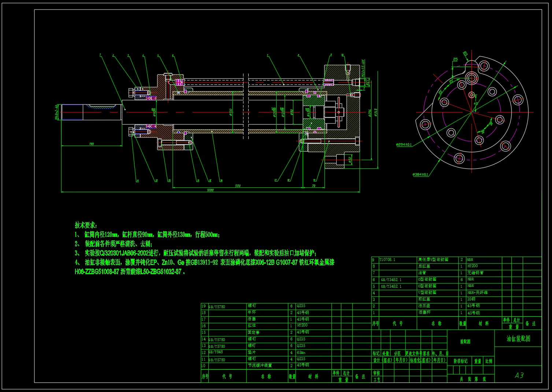
Task: Click the '65Mn' material cell
Action: point(301,352)
